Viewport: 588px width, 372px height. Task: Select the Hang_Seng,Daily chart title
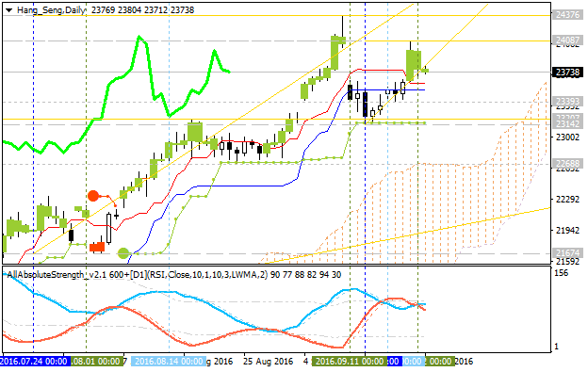click(52, 10)
